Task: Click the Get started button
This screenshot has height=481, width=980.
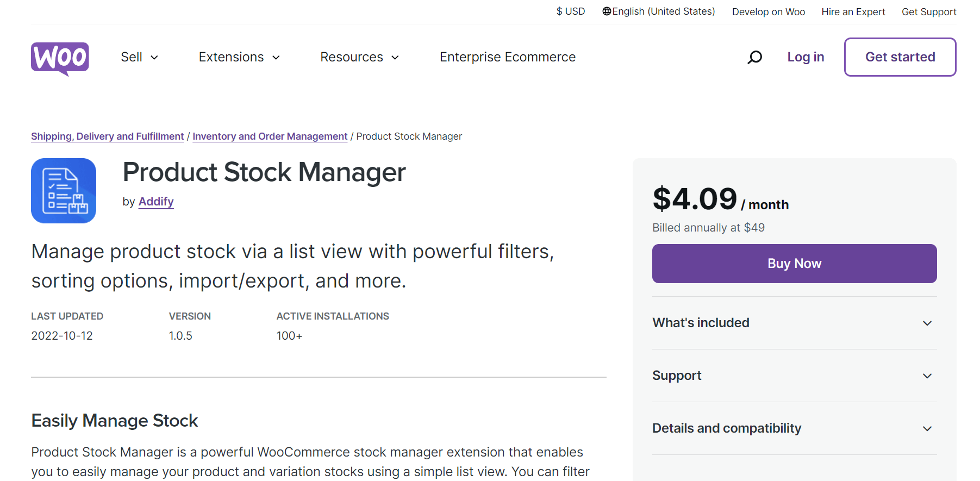Action: tap(900, 57)
